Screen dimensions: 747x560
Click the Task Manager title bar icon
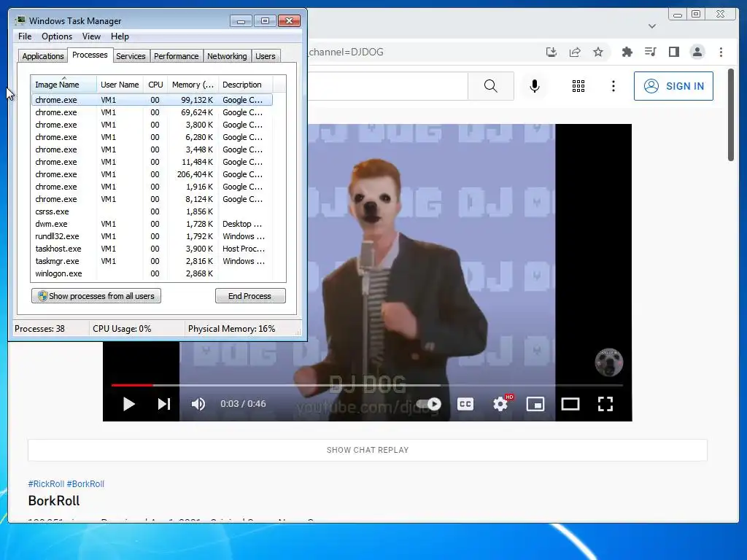(x=20, y=20)
